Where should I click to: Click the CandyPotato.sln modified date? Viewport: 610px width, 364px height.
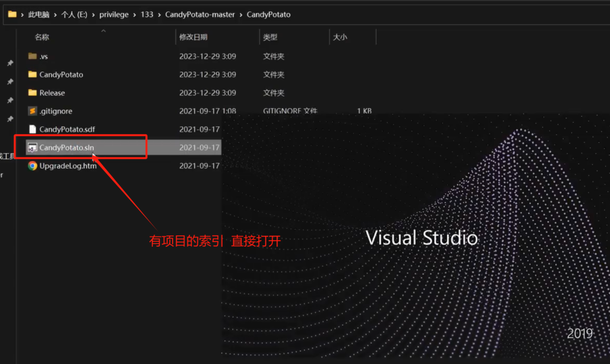click(200, 148)
